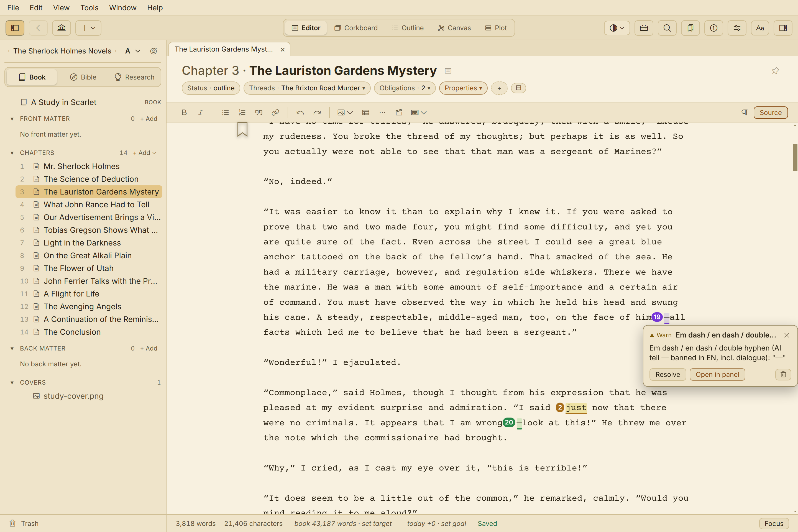Viewport: 798px width, 532px height.
Task: Redo the last edit
Action: pos(317,112)
